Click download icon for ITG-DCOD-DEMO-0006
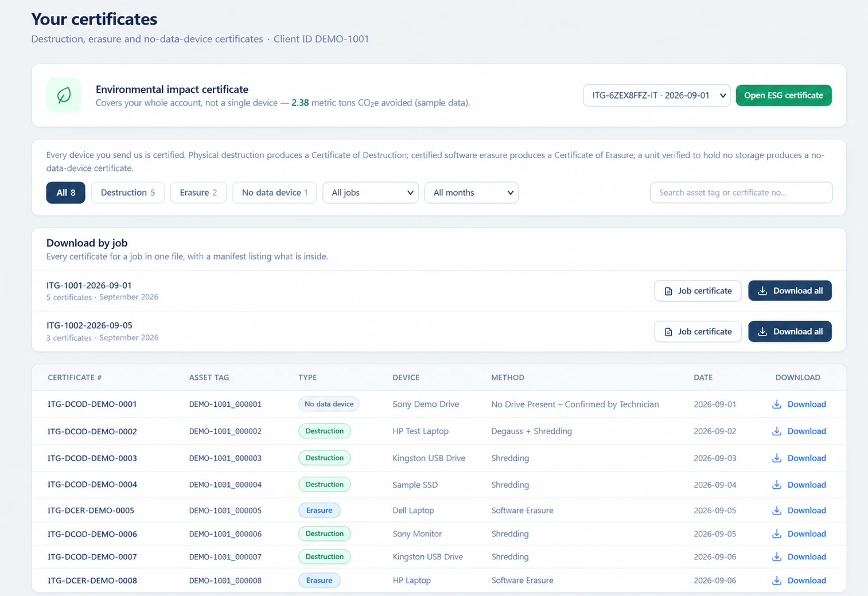The image size is (868, 596). [x=777, y=534]
